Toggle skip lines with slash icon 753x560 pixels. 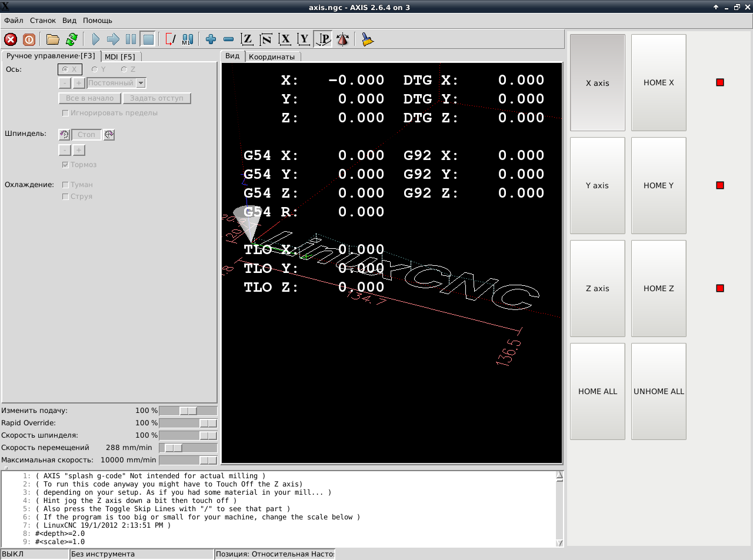(171, 39)
